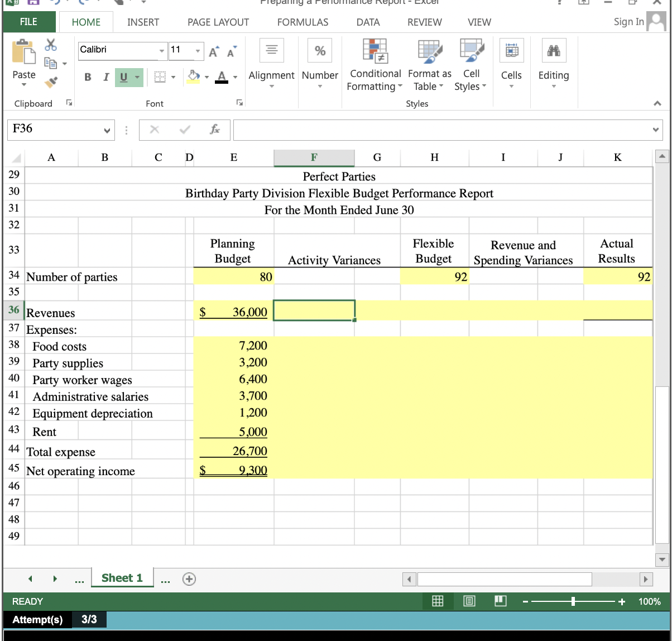Toggle underline formatting
Viewport: 672px width, 641px height.
coord(124,77)
